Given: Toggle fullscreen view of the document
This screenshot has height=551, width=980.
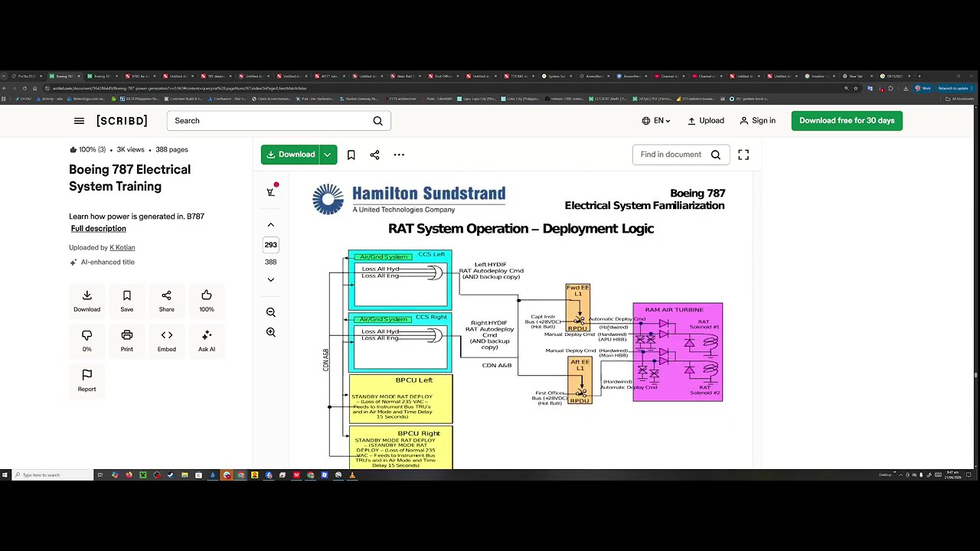Looking at the screenshot, I should pos(743,155).
